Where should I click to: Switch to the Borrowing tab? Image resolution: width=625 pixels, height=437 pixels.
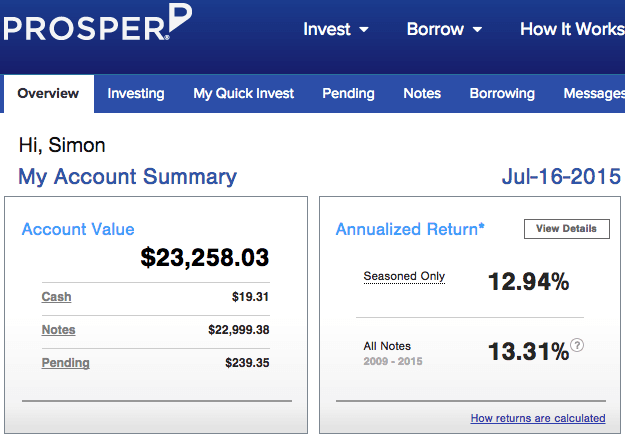point(502,94)
